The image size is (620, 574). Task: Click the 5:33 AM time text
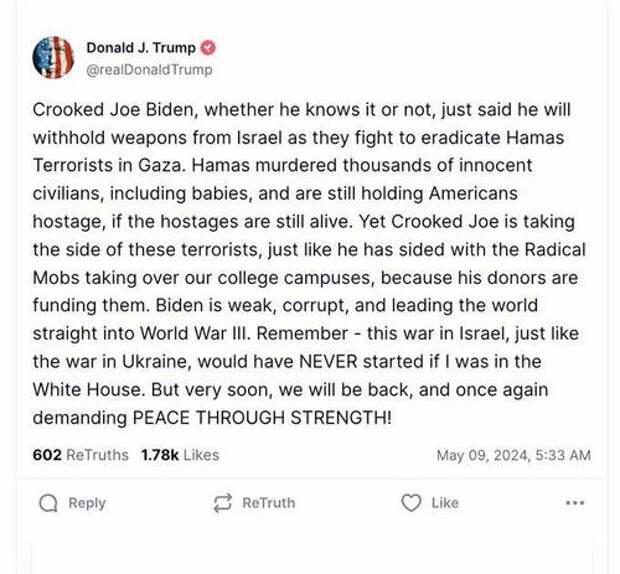[563, 455]
